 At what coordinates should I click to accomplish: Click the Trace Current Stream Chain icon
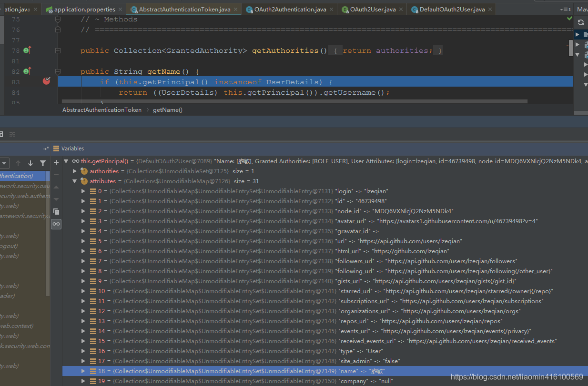(x=13, y=134)
